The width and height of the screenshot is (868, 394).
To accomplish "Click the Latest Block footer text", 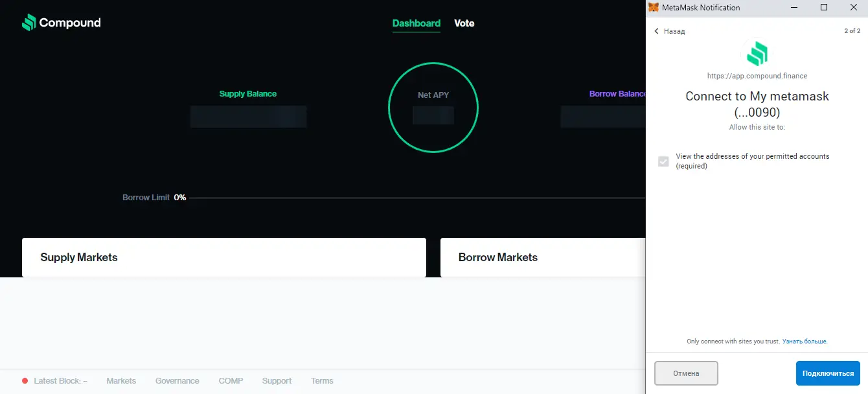I will [60, 381].
